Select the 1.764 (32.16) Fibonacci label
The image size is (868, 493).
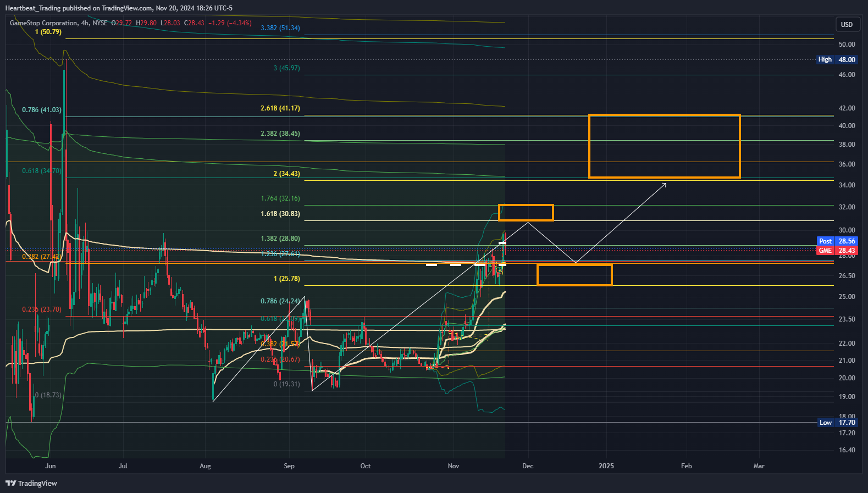pos(280,198)
